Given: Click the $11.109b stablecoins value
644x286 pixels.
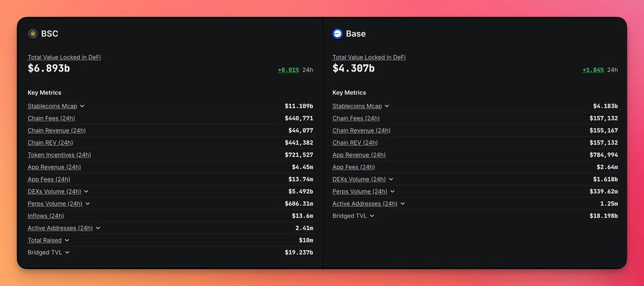Looking at the screenshot, I should (x=299, y=106).
